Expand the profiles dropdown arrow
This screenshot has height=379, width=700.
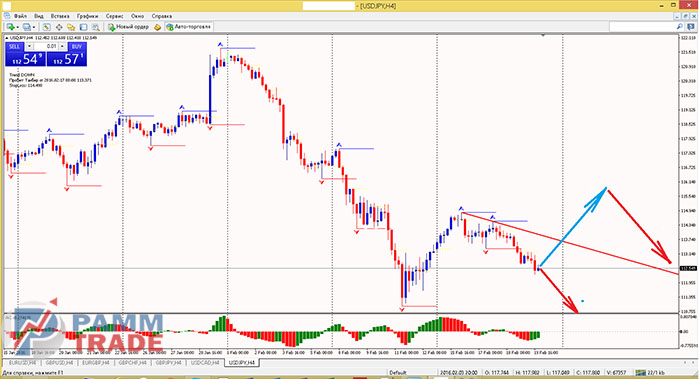34,28
